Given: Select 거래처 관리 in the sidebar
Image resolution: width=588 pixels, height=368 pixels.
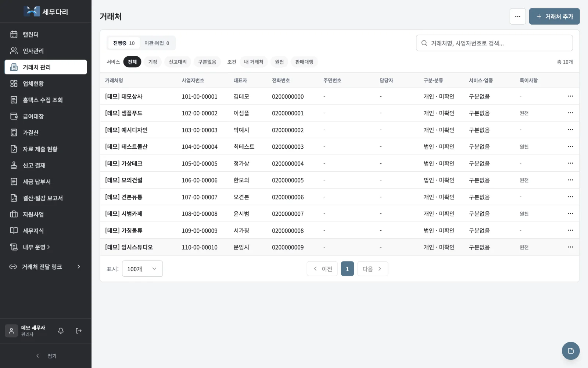Looking at the screenshot, I should point(46,67).
